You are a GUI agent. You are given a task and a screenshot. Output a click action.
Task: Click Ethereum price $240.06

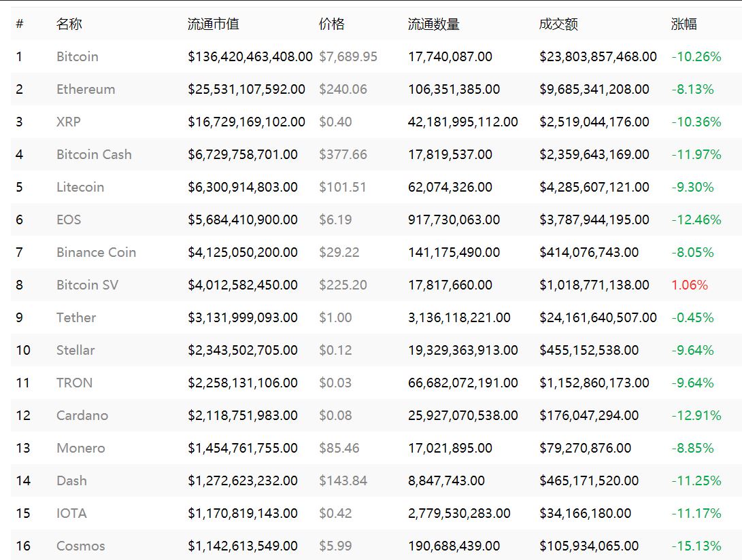coord(343,90)
